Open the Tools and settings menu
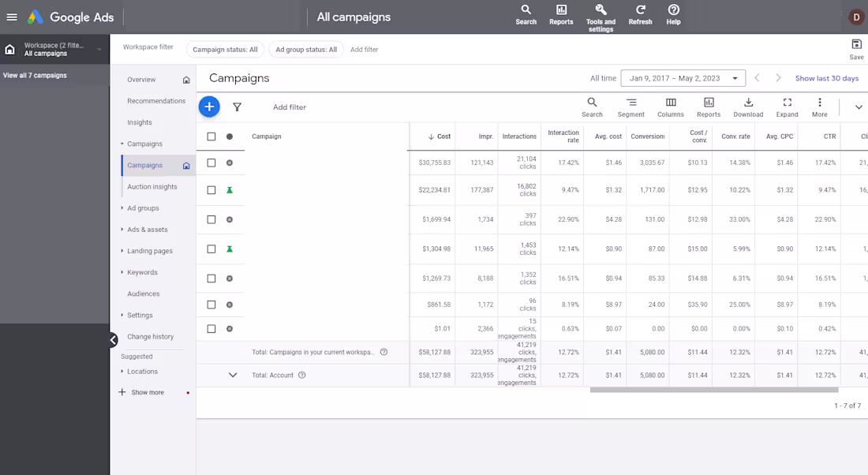Screen dimensions: 868x475 coord(600,17)
